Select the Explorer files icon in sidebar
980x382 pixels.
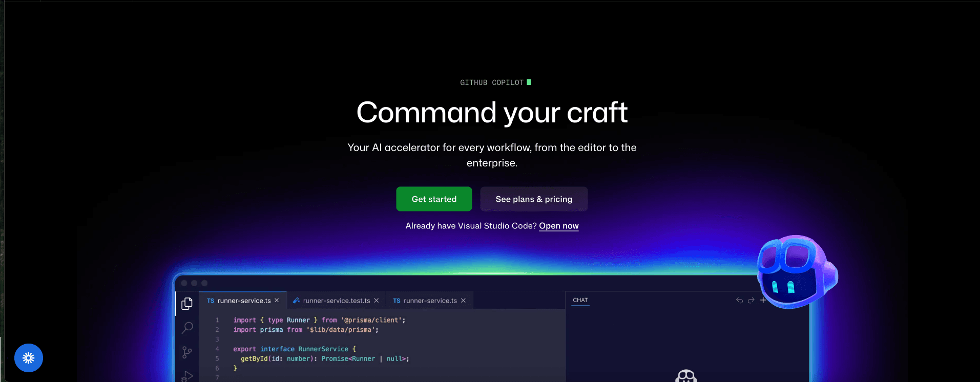tap(187, 304)
